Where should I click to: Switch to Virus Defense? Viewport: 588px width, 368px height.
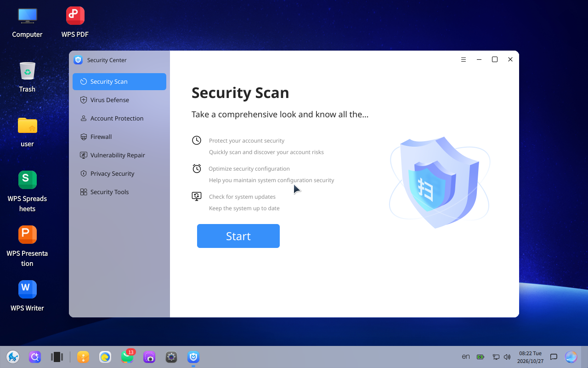119,100
